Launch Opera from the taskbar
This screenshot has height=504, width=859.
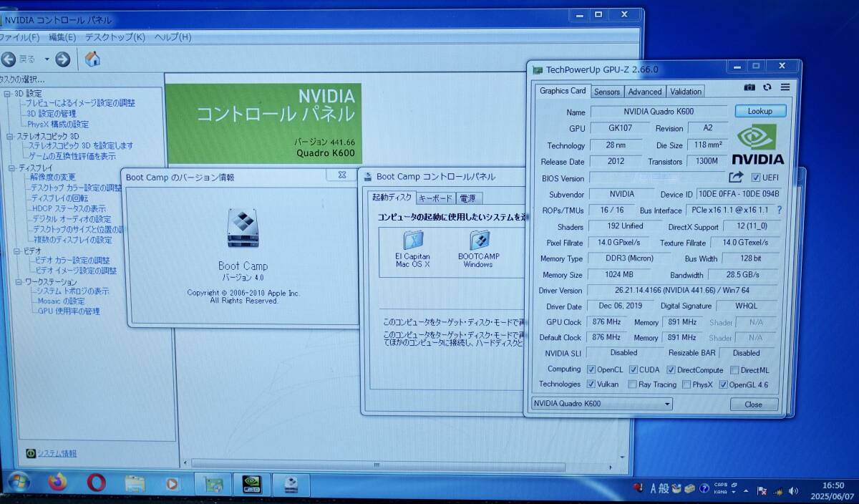tap(97, 483)
